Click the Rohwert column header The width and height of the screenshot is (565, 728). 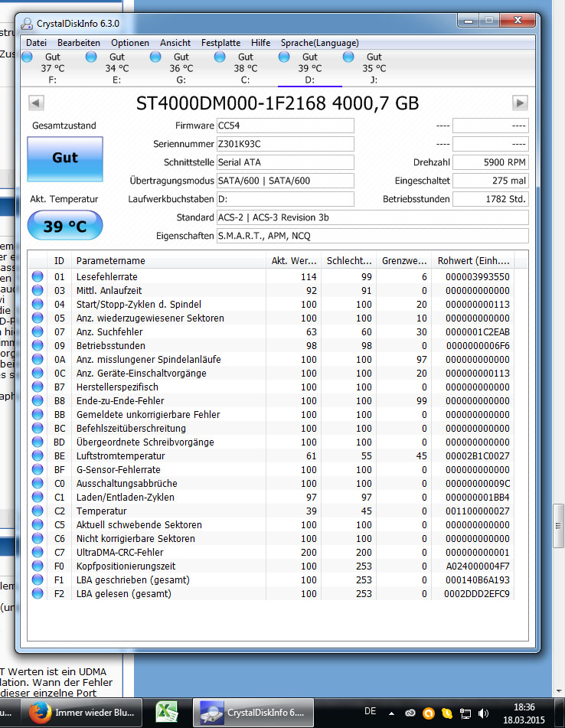(x=474, y=261)
